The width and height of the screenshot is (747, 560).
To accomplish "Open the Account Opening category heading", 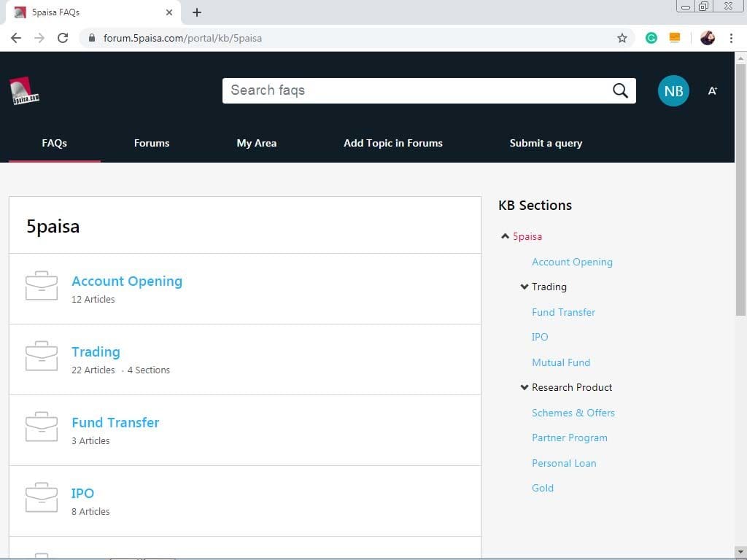I will tap(127, 281).
